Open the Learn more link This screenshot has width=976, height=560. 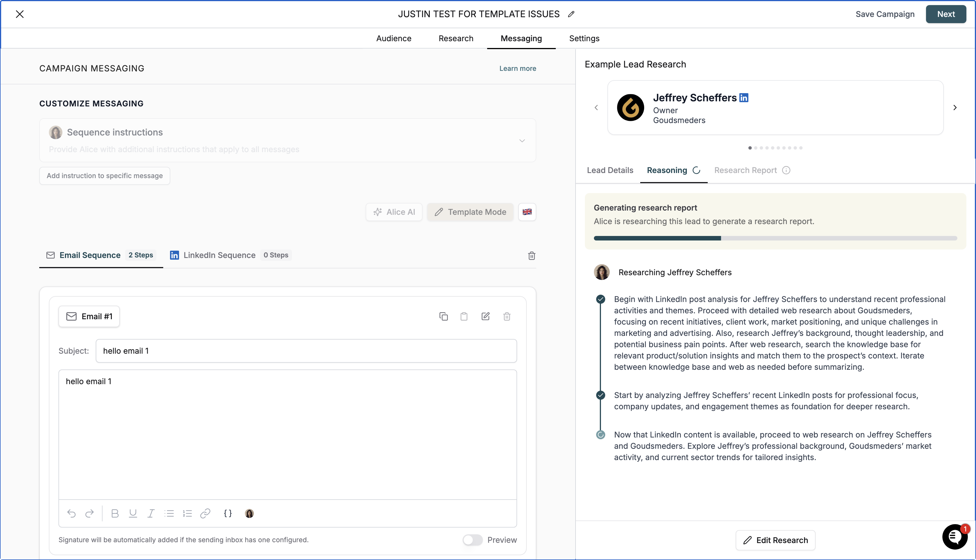[517, 68]
